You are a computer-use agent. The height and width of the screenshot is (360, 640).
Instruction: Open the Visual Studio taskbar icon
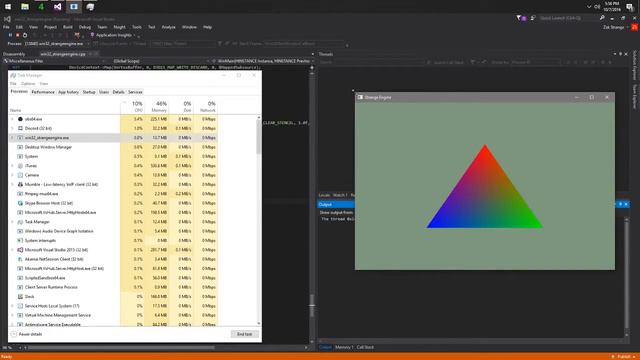click(x=58, y=7)
